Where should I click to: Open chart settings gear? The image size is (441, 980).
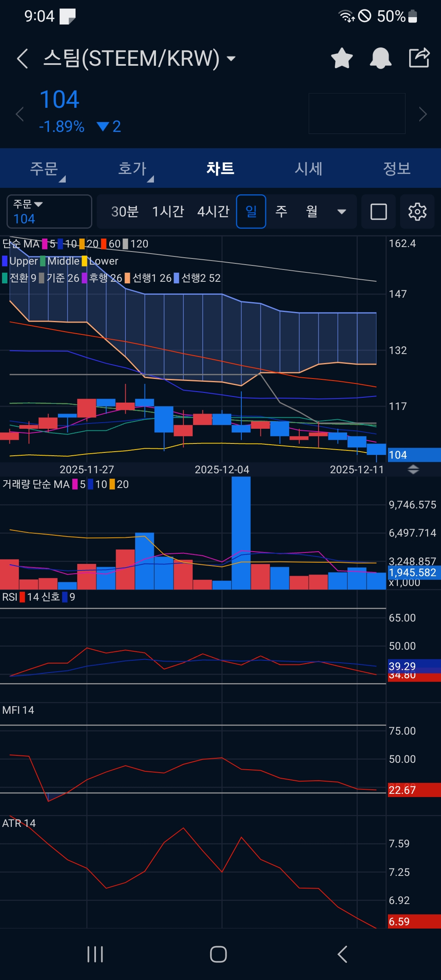coord(417,212)
